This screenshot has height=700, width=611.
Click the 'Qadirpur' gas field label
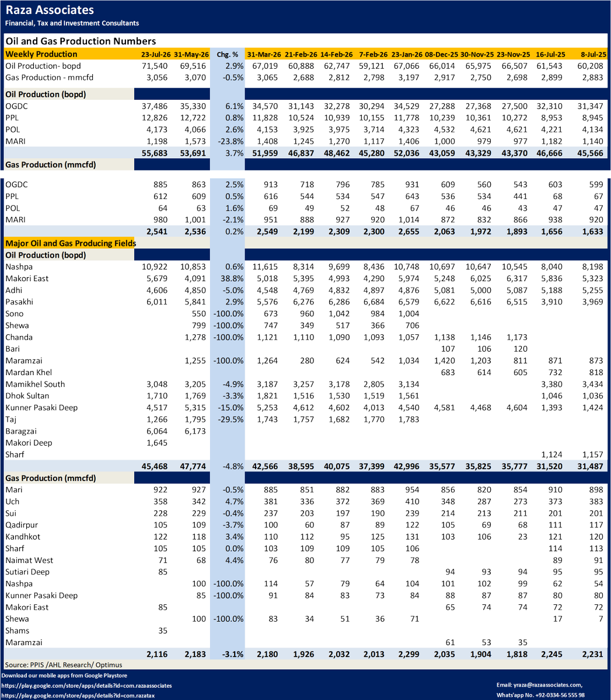coord(22,525)
